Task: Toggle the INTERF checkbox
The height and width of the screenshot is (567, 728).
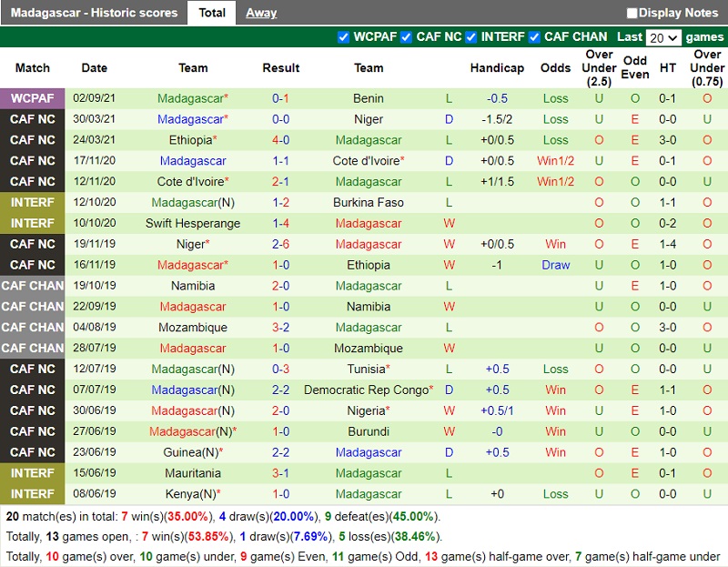Action: [x=471, y=37]
